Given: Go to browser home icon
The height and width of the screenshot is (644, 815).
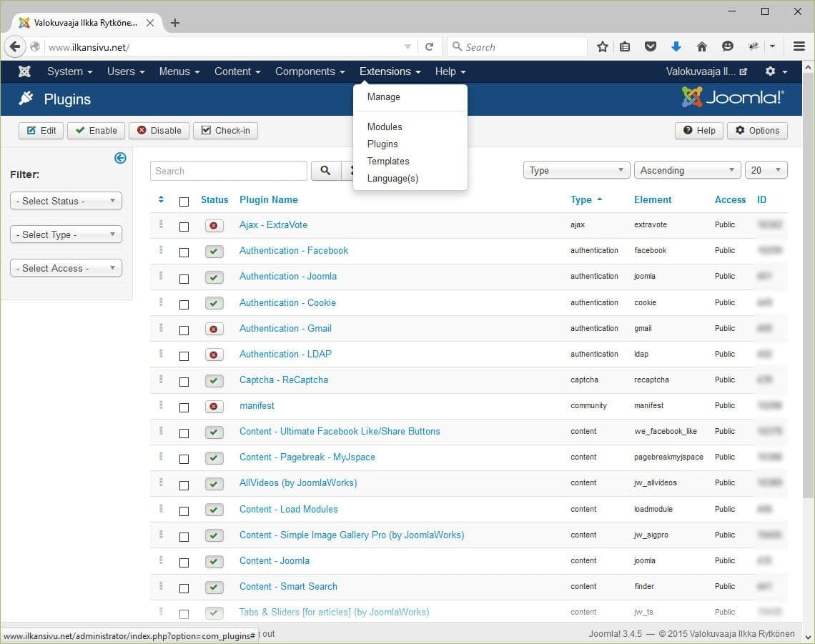Looking at the screenshot, I should [702, 46].
